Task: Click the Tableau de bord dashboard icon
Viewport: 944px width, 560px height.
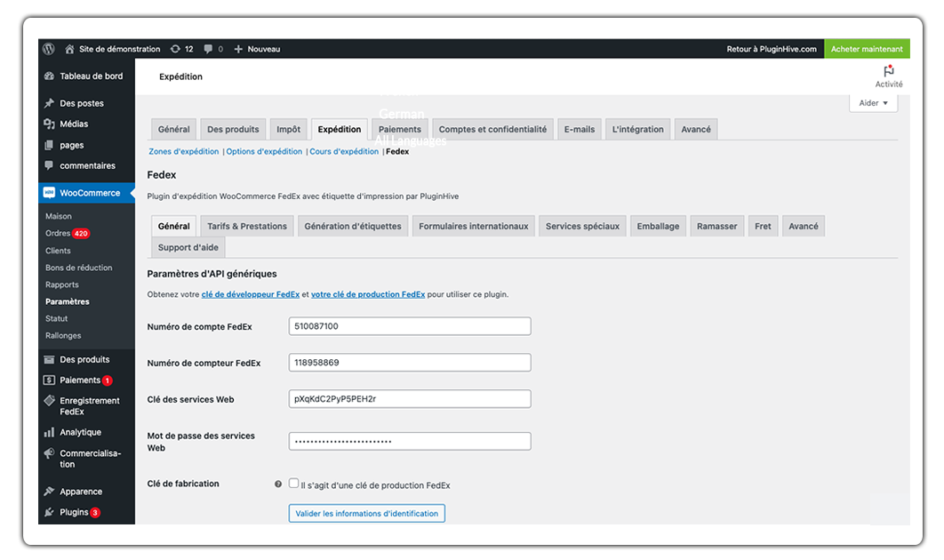Action: pos(50,76)
